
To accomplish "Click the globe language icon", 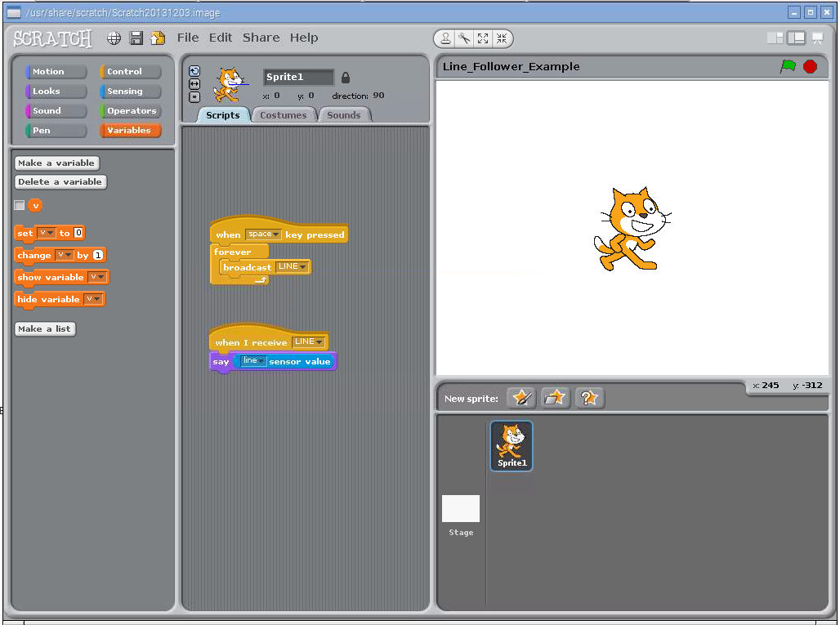I will click(114, 38).
